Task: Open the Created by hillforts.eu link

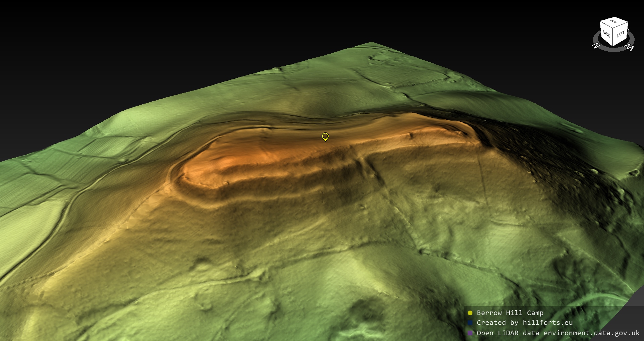Action: pos(524,323)
